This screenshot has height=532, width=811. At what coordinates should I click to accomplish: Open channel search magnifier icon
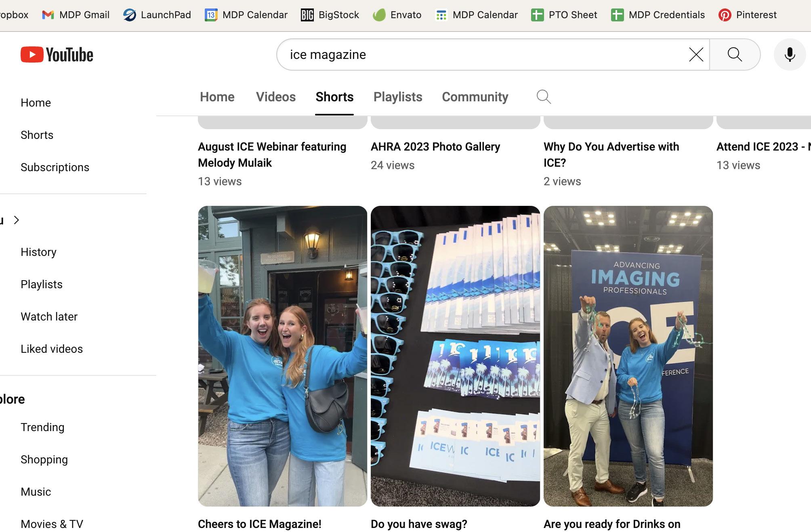pos(544,97)
